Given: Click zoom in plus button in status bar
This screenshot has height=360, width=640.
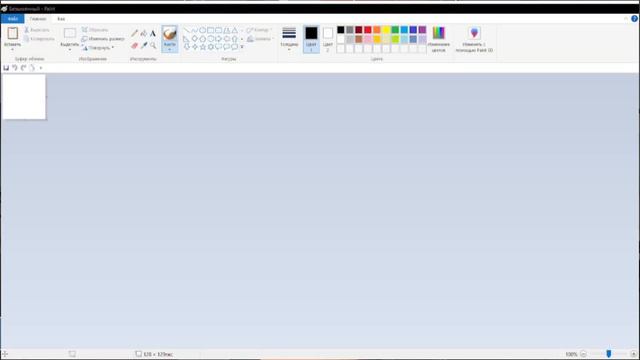Looking at the screenshot, I should pyautogui.click(x=634, y=354).
